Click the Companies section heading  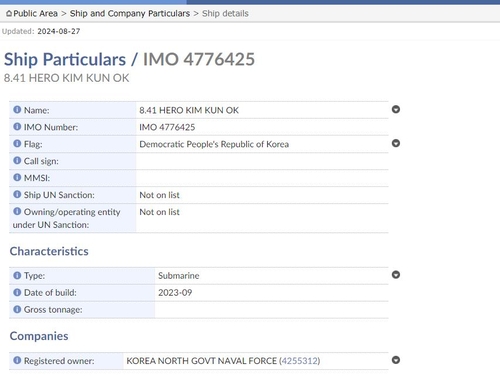(39, 336)
